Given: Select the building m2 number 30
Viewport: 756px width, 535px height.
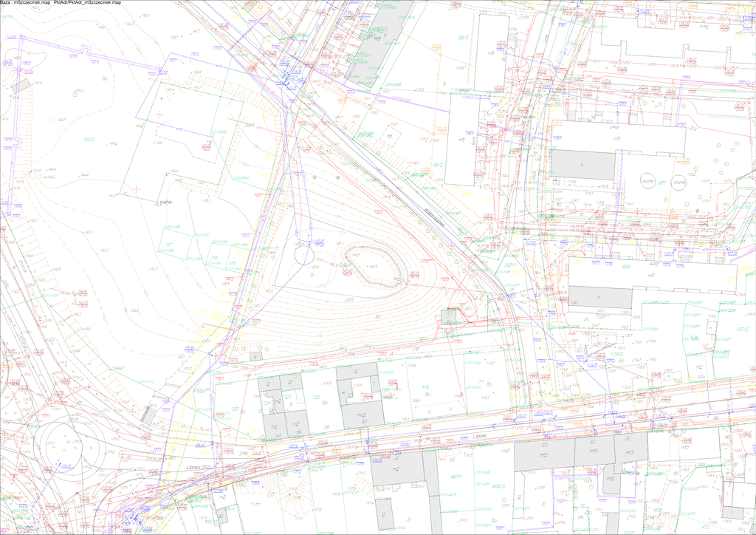Looking at the screenshot, I should pyautogui.click(x=362, y=418).
